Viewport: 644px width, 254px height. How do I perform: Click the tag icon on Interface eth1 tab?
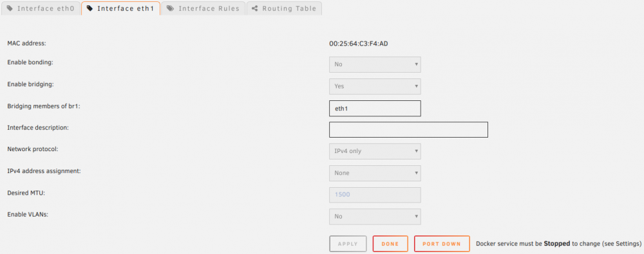pos(90,8)
